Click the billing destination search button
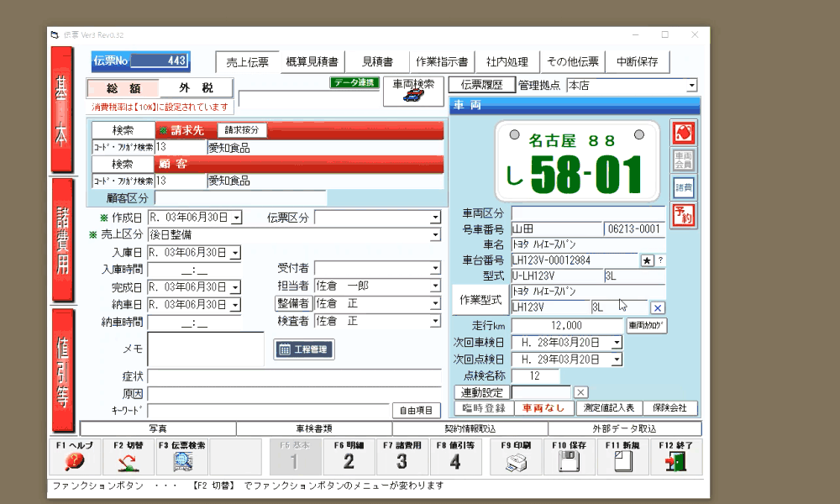Image resolution: width=840 pixels, height=504 pixels. (123, 130)
